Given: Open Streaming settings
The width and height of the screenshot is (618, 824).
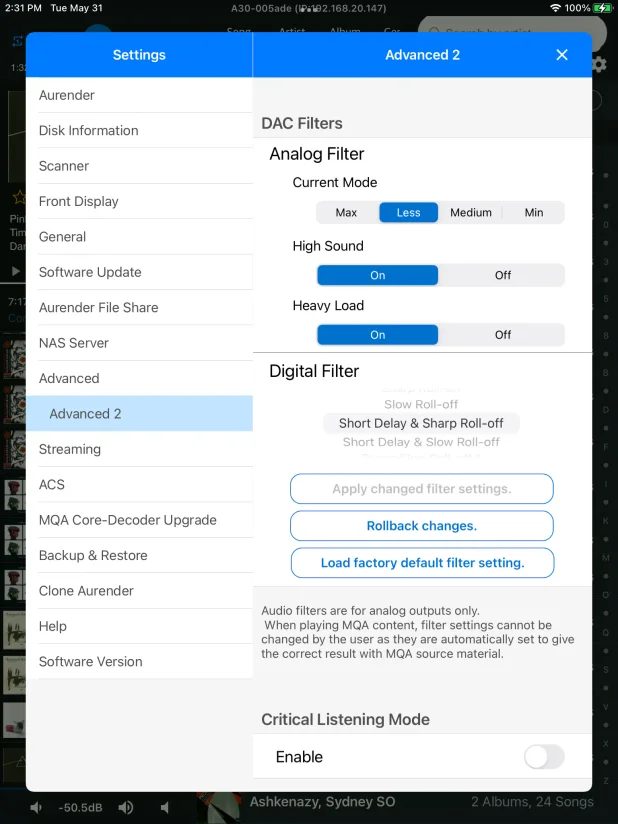Looking at the screenshot, I should tap(139, 449).
